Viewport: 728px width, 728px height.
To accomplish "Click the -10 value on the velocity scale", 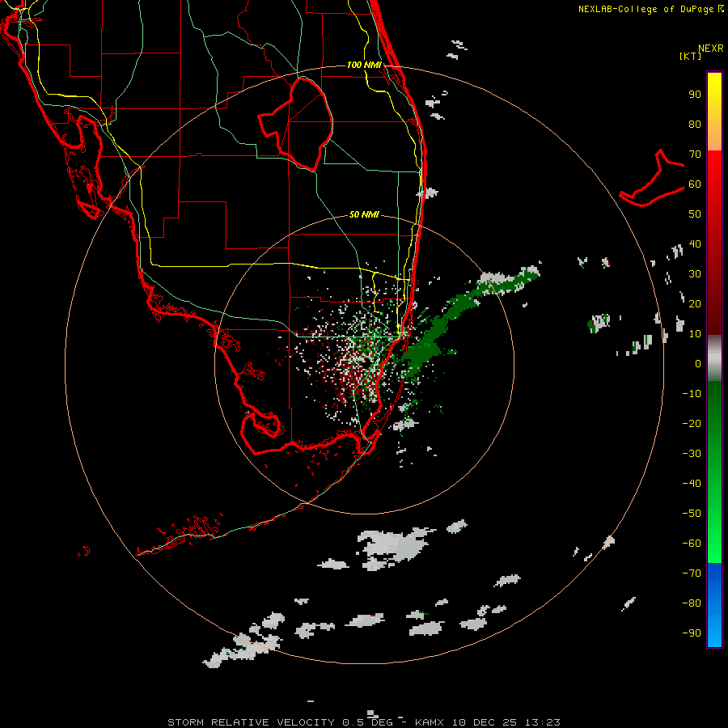I will [692, 394].
